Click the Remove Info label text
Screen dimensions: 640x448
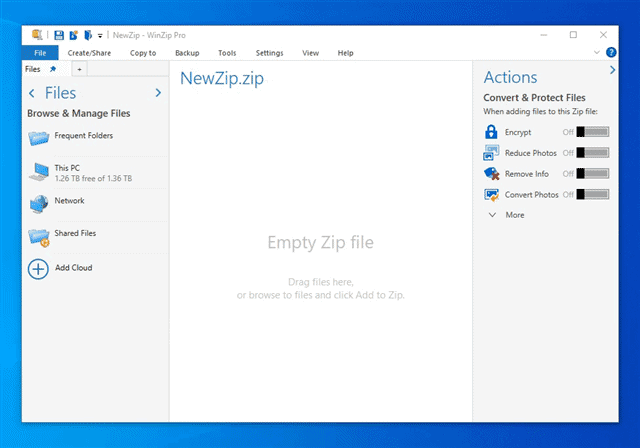click(527, 174)
